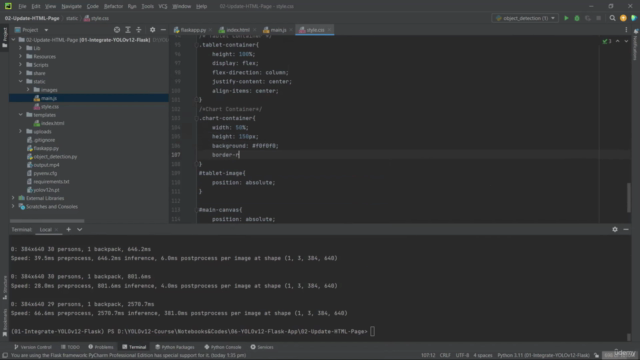Viewport: 640px width, 360px height.
Task: Click the inspection checkmark indicator
Action: click(607, 41)
